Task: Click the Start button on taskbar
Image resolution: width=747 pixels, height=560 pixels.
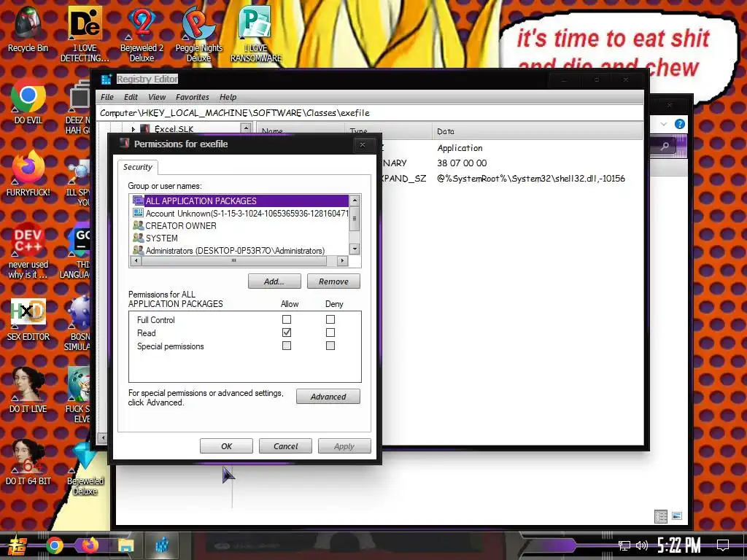Action: 18,545
